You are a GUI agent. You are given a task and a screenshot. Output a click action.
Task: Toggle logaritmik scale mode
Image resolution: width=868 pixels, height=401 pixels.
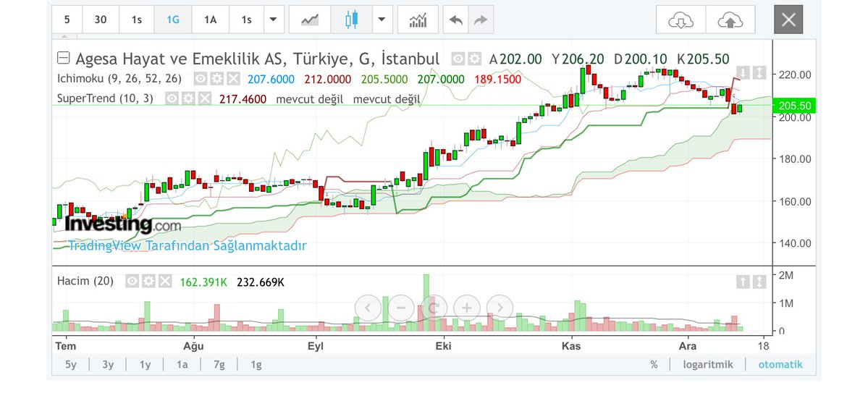pos(708,365)
